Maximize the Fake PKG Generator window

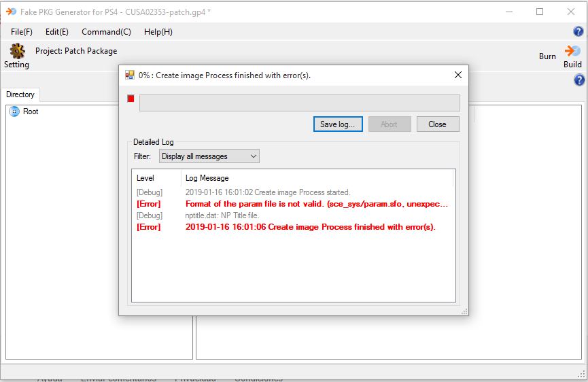click(x=540, y=12)
